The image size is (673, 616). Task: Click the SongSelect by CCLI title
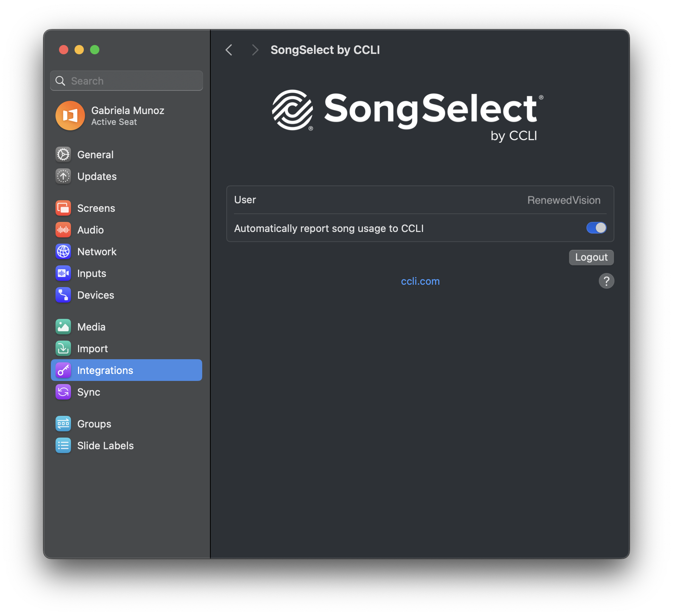[x=325, y=50]
